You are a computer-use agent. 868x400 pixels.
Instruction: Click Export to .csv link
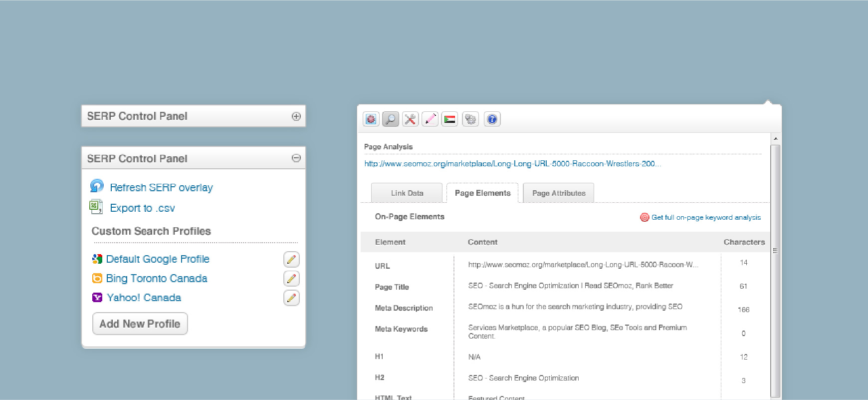142,208
